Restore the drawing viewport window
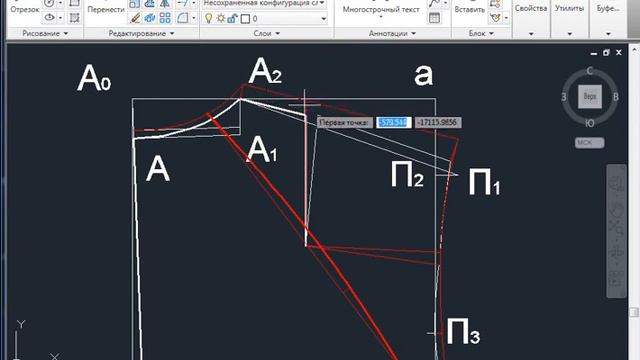640x360 pixels. point(606,53)
